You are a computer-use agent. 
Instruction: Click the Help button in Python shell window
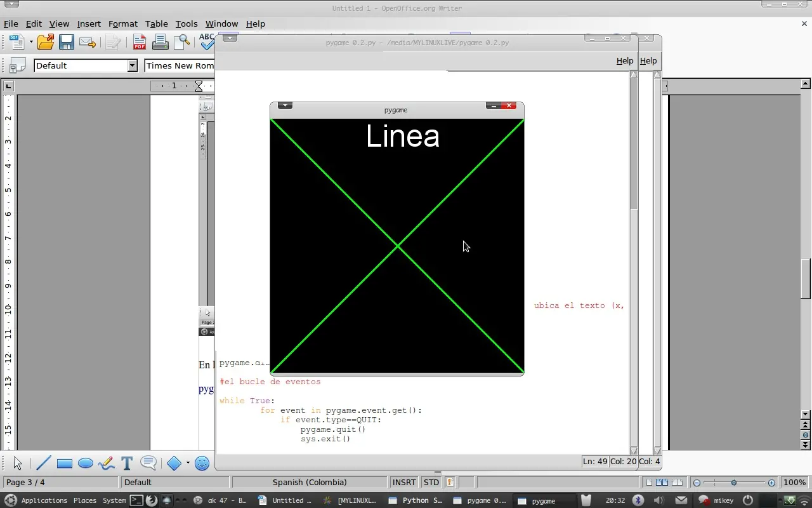pos(648,60)
